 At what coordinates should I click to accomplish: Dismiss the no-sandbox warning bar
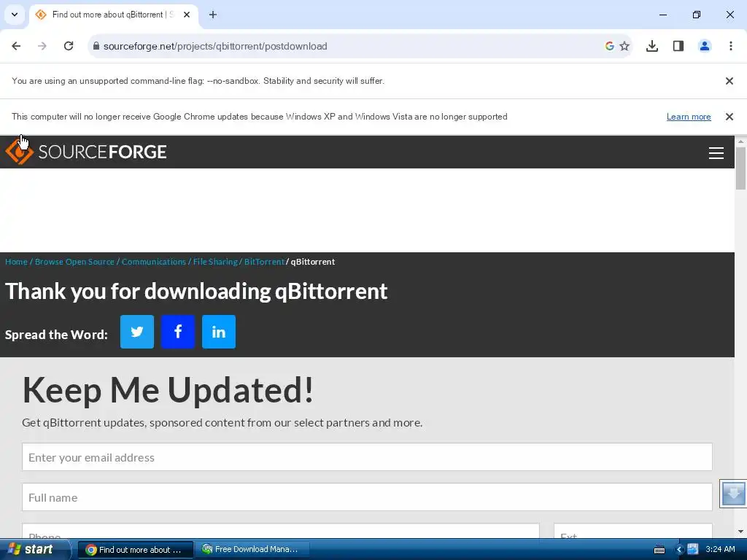(x=729, y=81)
